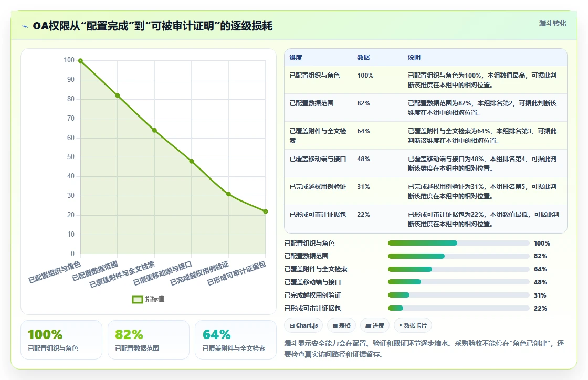The image size is (588, 380).
Task: Click the Chart.js tag chip
Action: (304, 325)
